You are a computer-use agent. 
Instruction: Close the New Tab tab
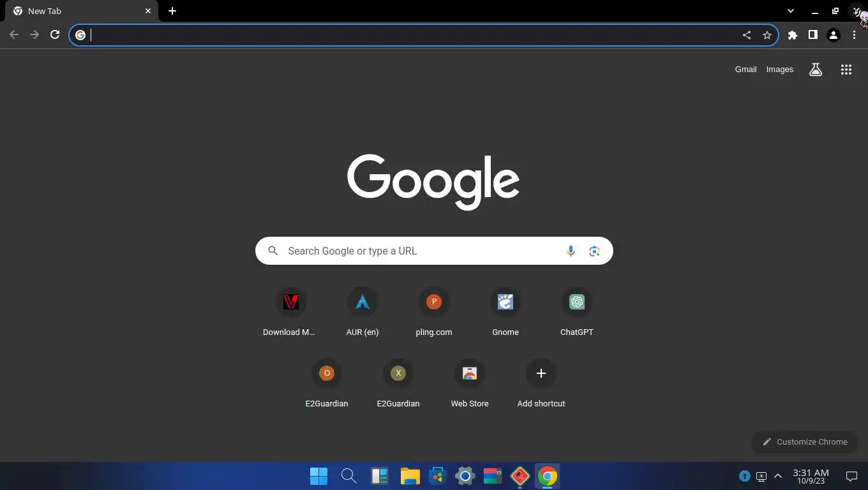(x=148, y=11)
